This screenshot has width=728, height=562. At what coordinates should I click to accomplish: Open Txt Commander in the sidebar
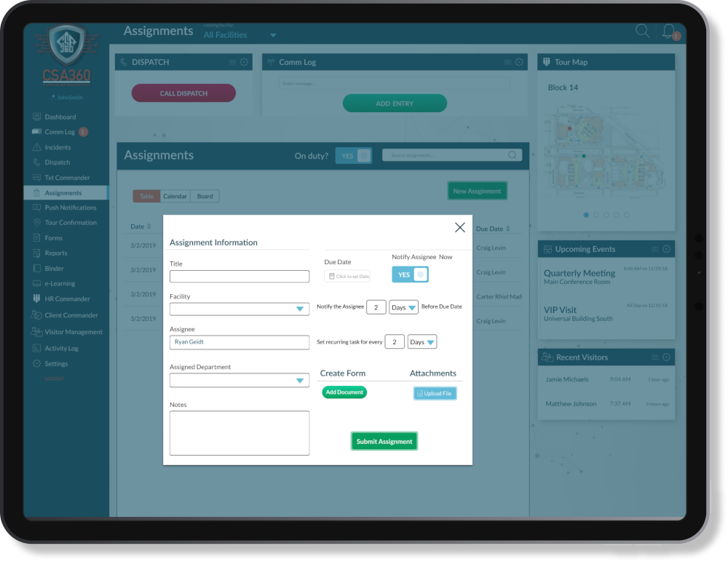click(x=57, y=177)
